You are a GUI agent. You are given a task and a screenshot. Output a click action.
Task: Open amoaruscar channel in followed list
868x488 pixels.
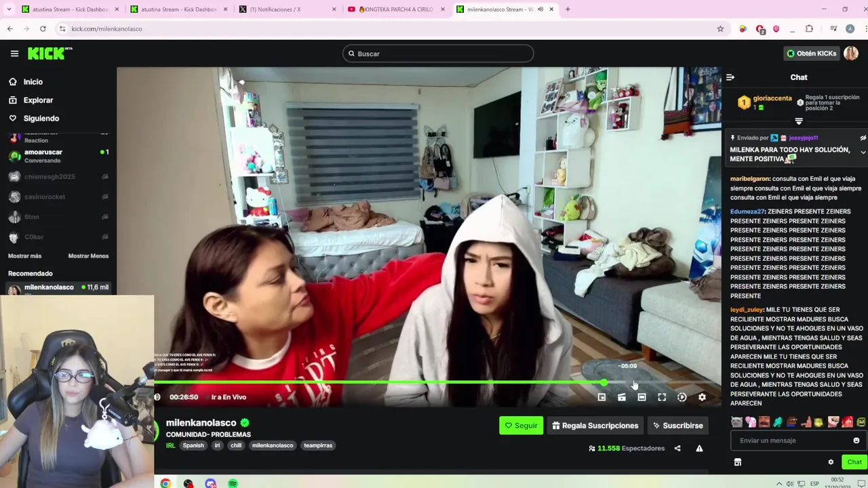point(58,156)
